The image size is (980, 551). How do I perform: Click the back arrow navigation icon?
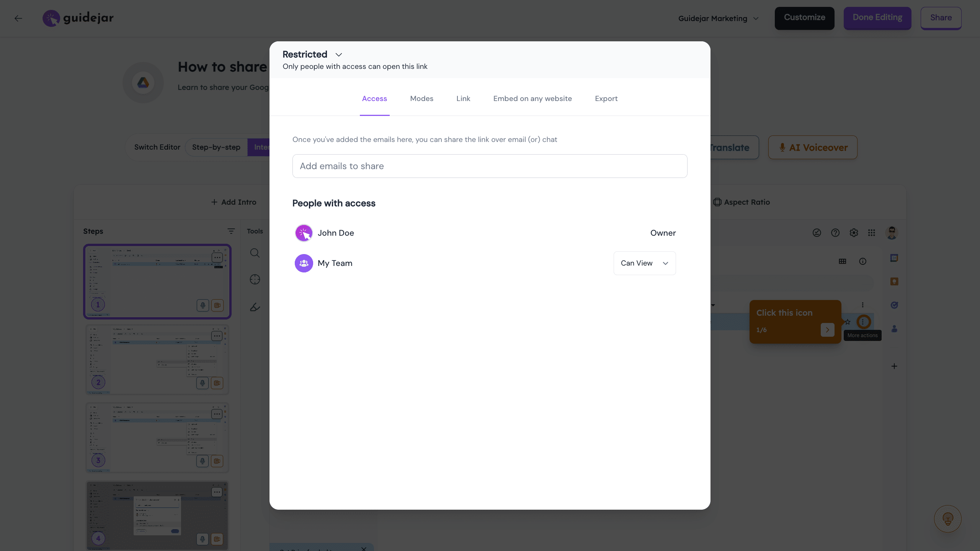tap(18, 18)
